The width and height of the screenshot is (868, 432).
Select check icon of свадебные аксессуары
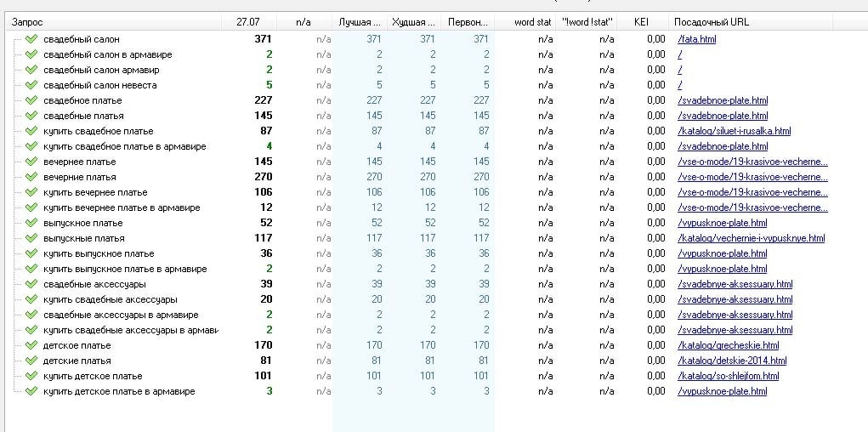tap(31, 284)
